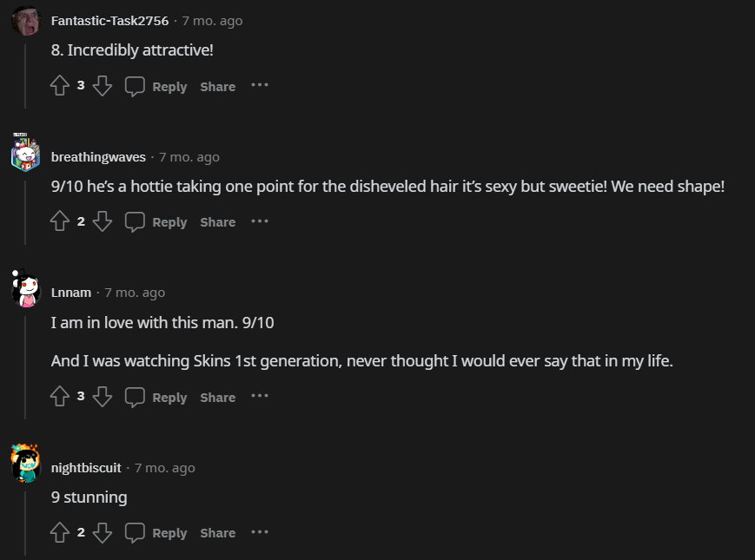
Task: Upvote Lnnam's comment
Action: (x=60, y=397)
